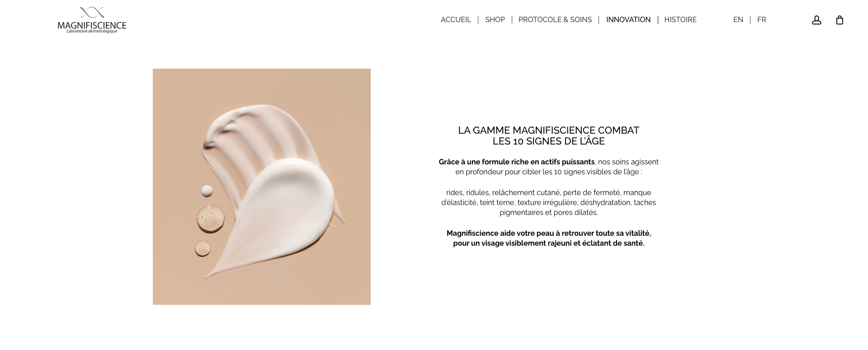Image resolution: width=868 pixels, height=350 pixels.
Task: Open the Shop menu item
Action: (495, 20)
